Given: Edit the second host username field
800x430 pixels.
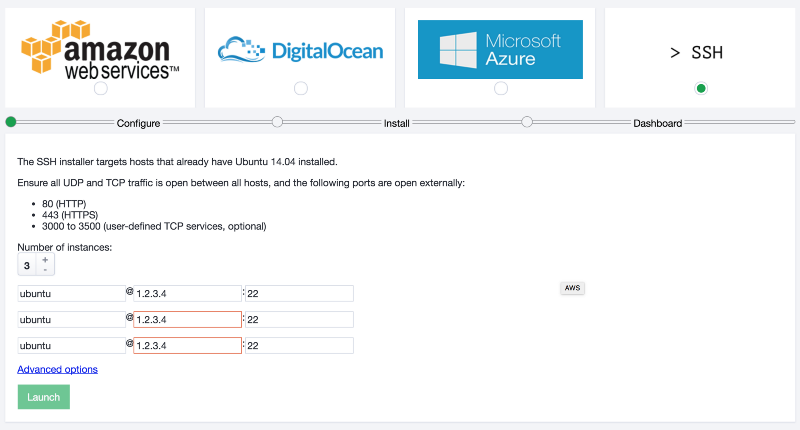Looking at the screenshot, I should click(x=71, y=319).
